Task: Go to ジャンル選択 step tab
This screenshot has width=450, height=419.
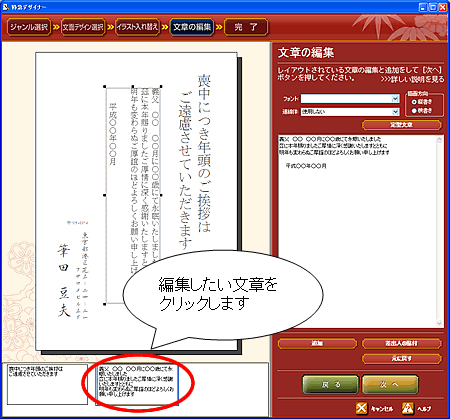Action: pos(29,27)
